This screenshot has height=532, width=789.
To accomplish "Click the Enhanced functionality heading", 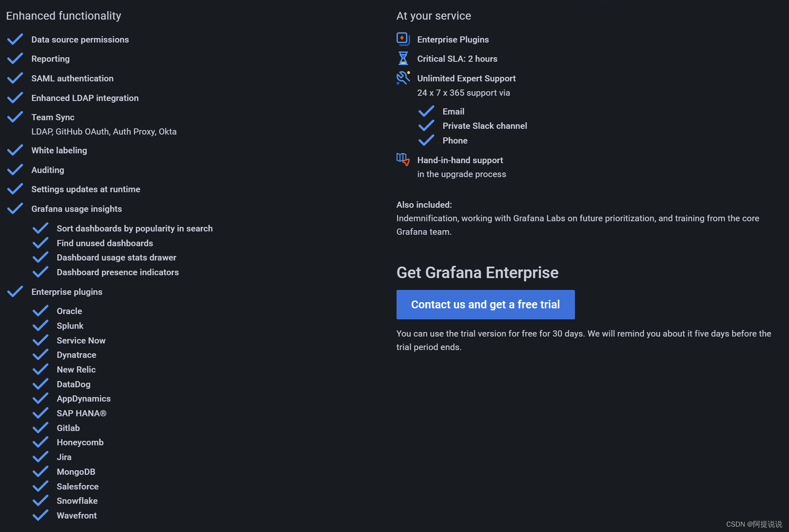I will 63,16.
